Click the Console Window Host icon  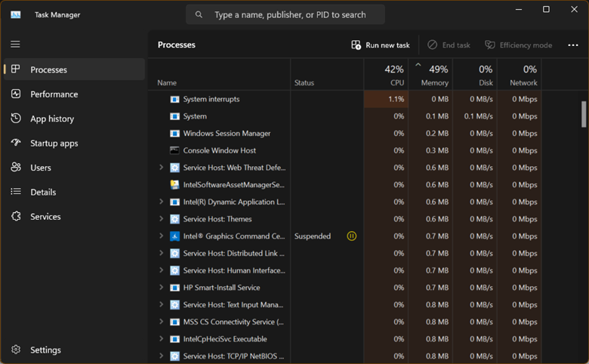[x=174, y=150]
